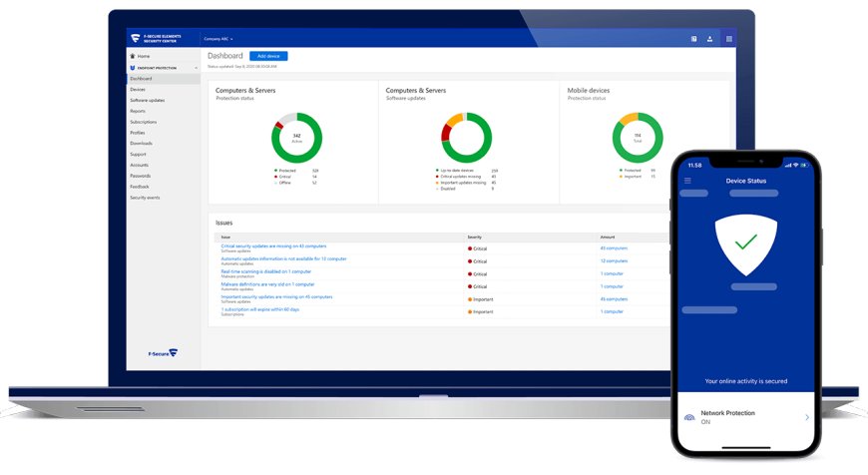
Task: Click the Issue column header
Action: point(225,237)
